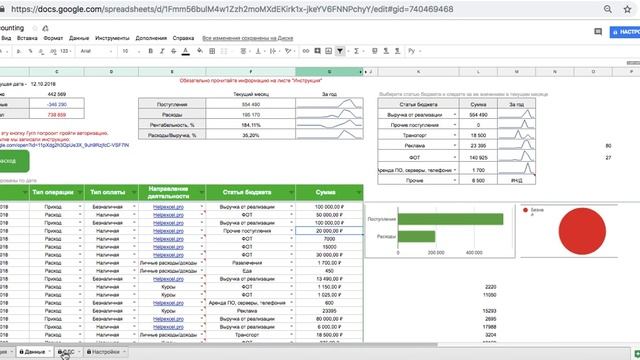Image resolution: width=640 pixels, height=360 pixels.
Task: Open the Тип операции column filter dropdown
Action: pyautogui.click(x=80, y=192)
